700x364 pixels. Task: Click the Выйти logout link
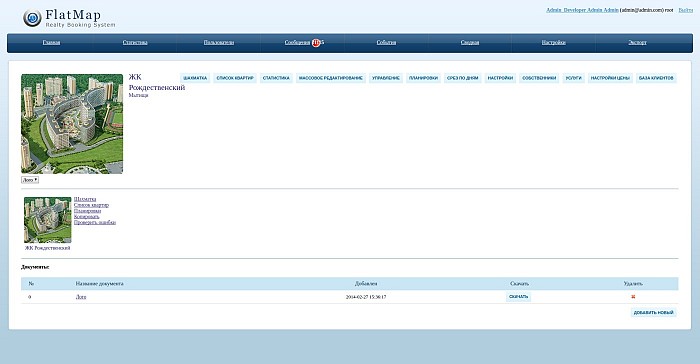[x=686, y=10]
